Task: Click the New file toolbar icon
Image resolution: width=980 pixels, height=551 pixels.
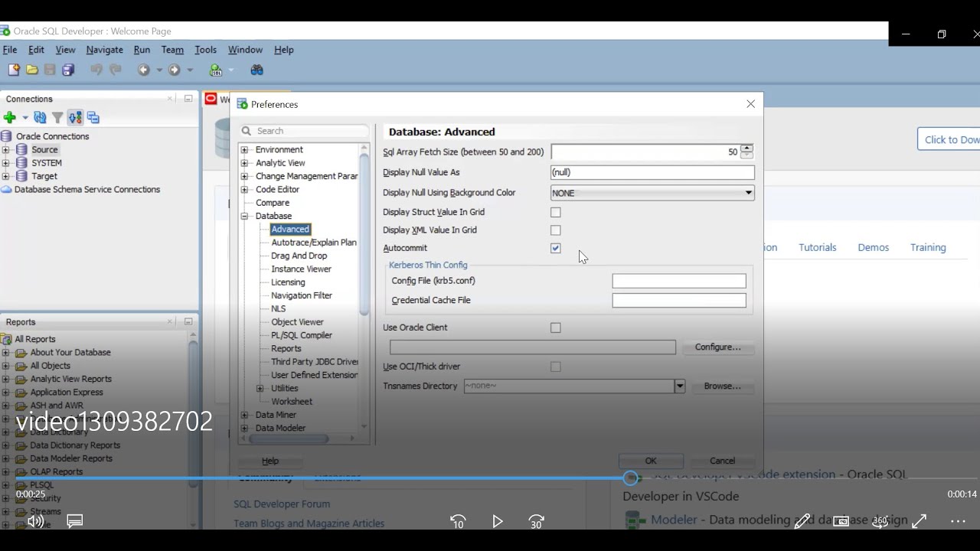Action: (14, 70)
